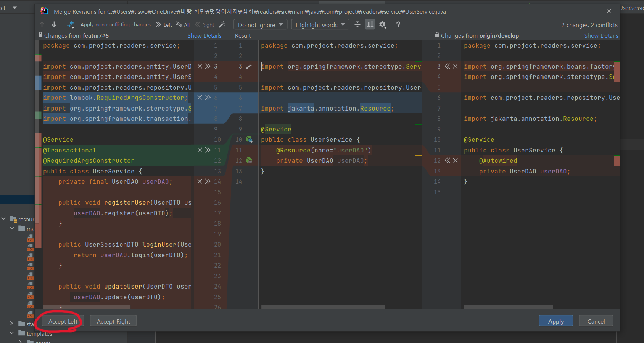Click the Accept Right button
Viewport: 644px width, 343px height.
(113, 321)
